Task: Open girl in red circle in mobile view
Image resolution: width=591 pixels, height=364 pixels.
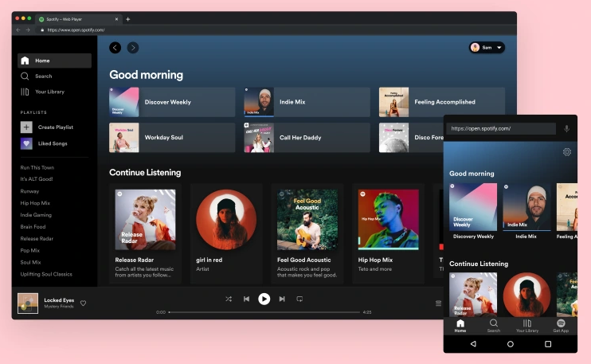Action: pyautogui.click(x=526, y=295)
